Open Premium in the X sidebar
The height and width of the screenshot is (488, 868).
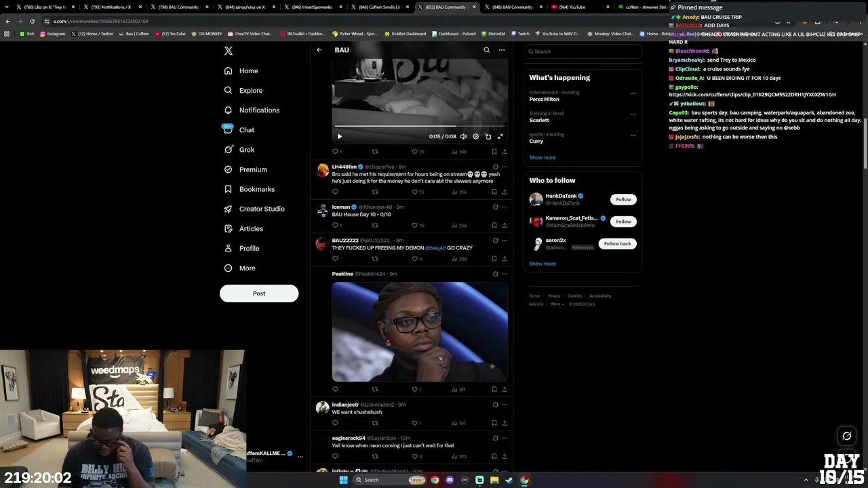tap(245, 169)
